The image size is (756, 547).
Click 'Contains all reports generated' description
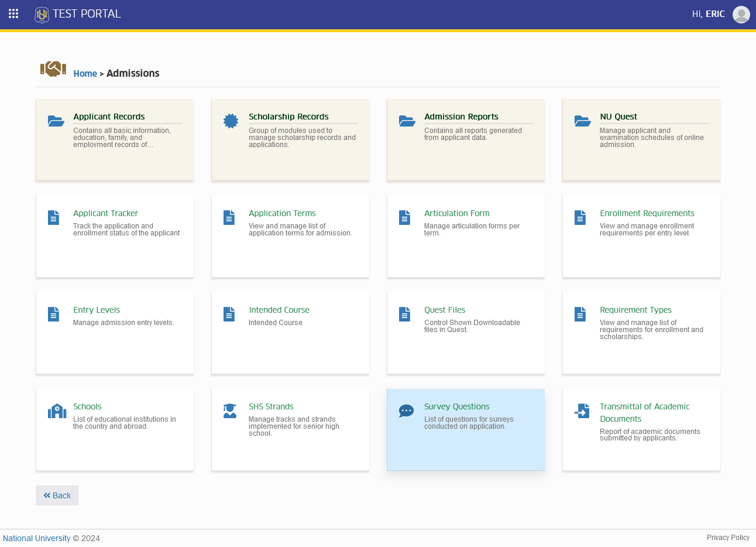(x=473, y=134)
